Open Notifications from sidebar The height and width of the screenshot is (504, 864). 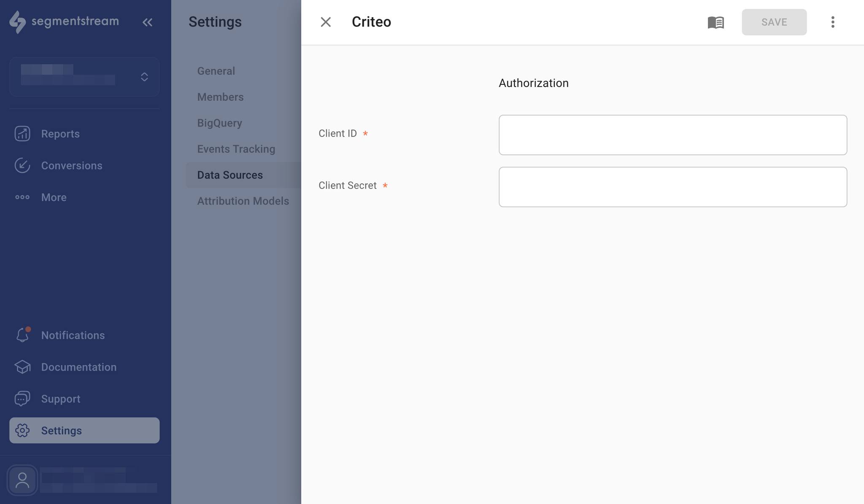(x=73, y=335)
